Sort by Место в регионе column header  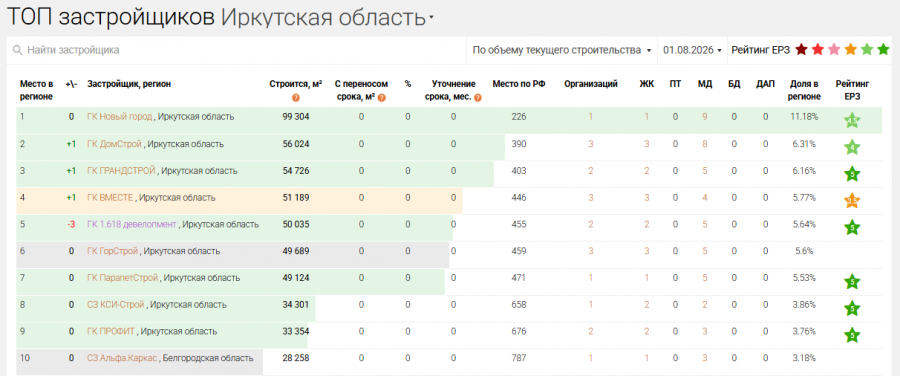tap(36, 89)
